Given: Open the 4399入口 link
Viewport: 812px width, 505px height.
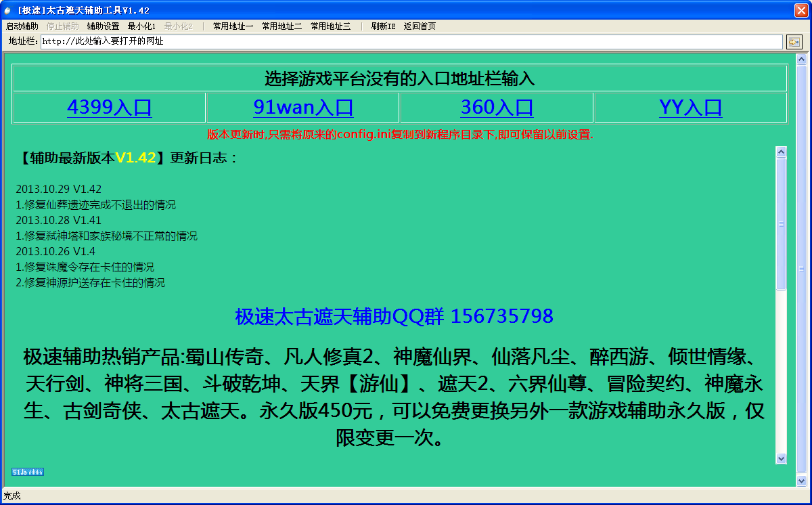Looking at the screenshot, I should tap(109, 107).
